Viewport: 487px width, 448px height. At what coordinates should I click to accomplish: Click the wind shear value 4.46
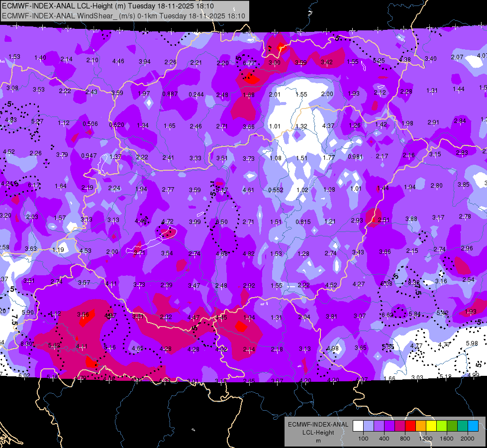tap(118, 61)
